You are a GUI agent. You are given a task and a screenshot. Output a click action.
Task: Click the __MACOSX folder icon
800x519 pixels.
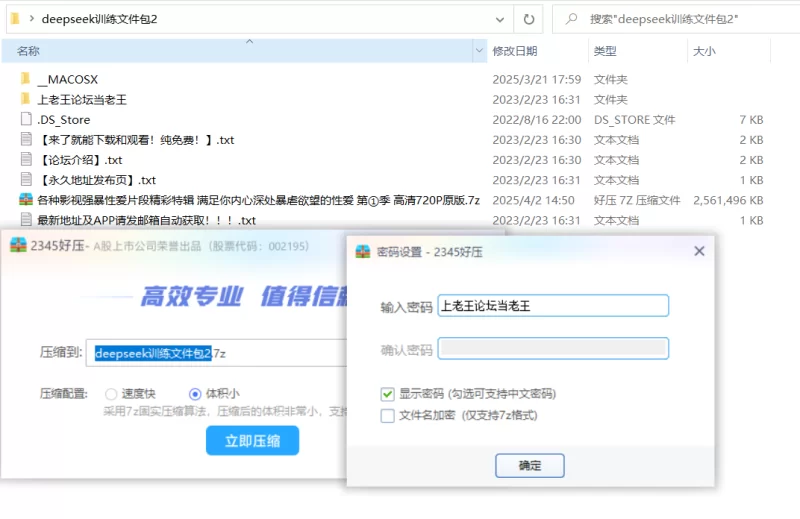[25, 79]
